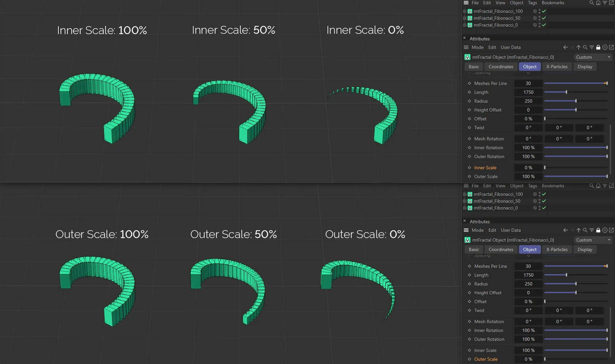Screen dimensions: 615x364
Task: Click the back arrow in lower Attributes toolbar
Action: click(565, 230)
